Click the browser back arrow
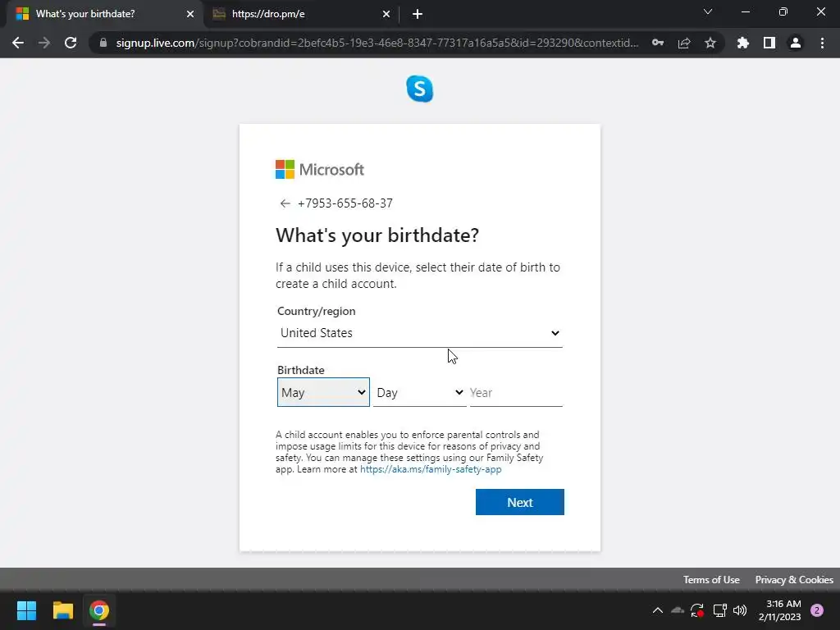The height and width of the screenshot is (630, 840). pos(18,43)
